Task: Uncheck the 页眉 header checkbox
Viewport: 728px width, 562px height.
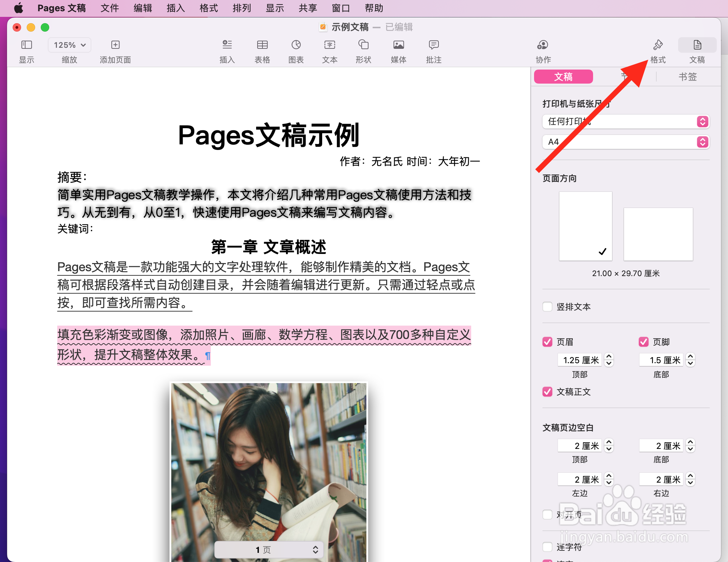Action: point(547,342)
